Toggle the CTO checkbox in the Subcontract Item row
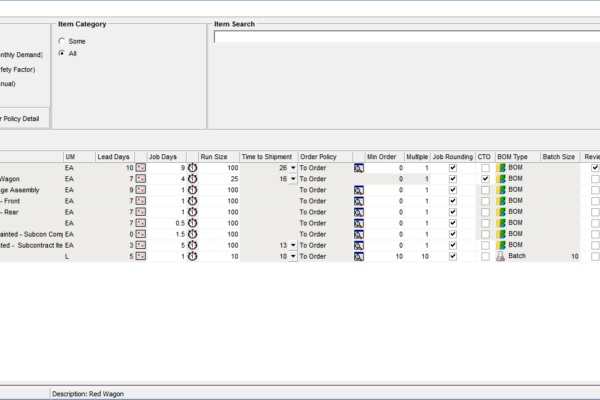 (x=485, y=245)
